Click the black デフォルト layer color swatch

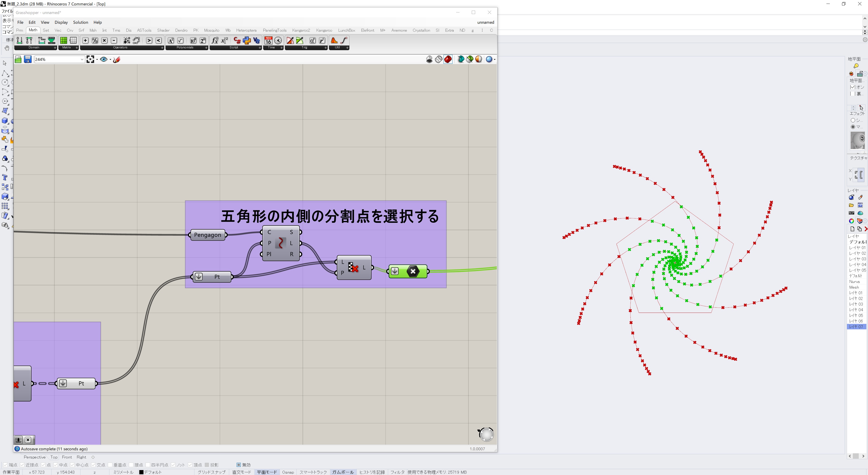click(141, 472)
